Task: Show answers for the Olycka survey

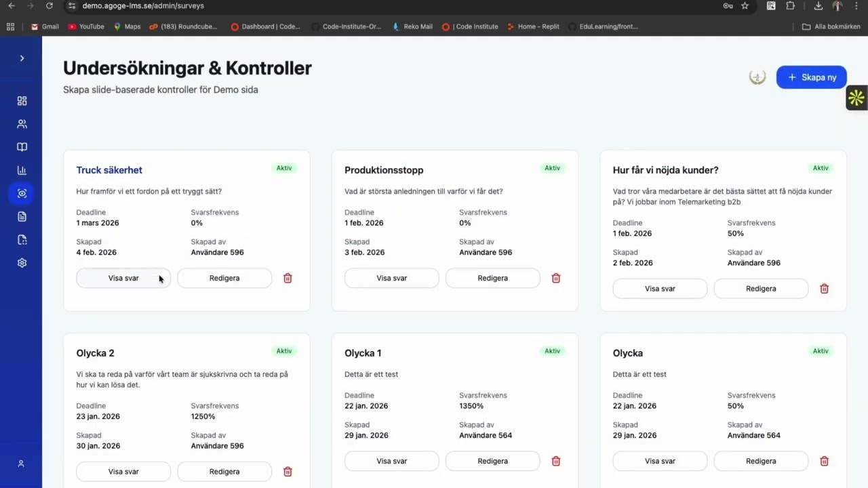Action: click(x=660, y=462)
